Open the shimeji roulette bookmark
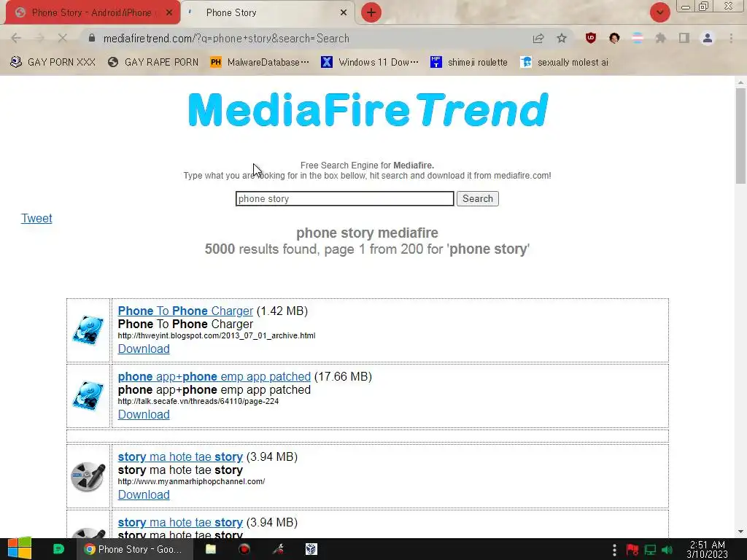This screenshot has width=747, height=560. click(469, 63)
